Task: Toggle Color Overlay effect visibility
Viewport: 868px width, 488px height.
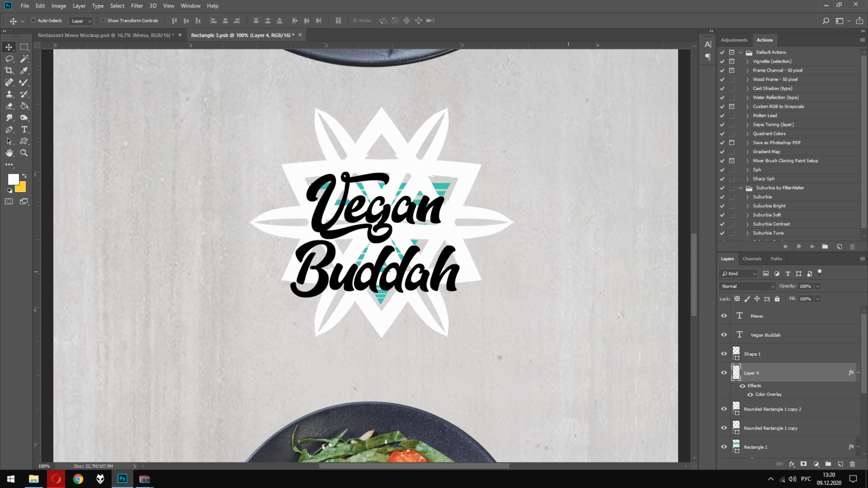Action: pos(750,394)
